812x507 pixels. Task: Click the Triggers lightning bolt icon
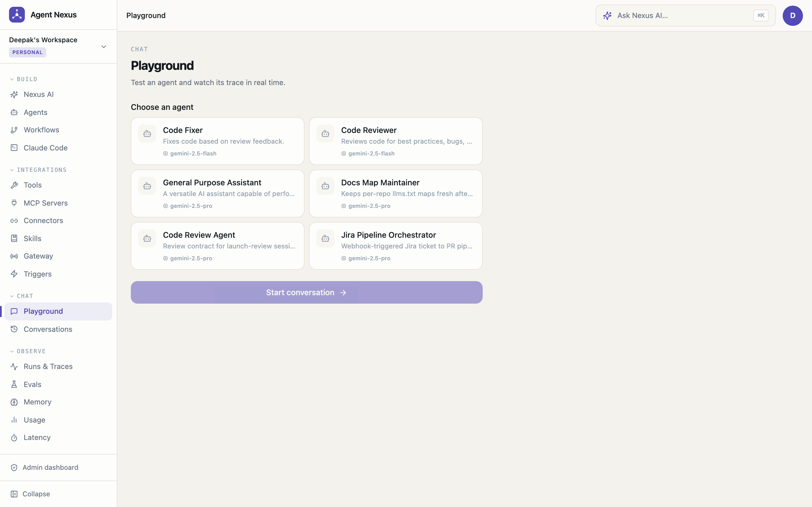[14, 274]
